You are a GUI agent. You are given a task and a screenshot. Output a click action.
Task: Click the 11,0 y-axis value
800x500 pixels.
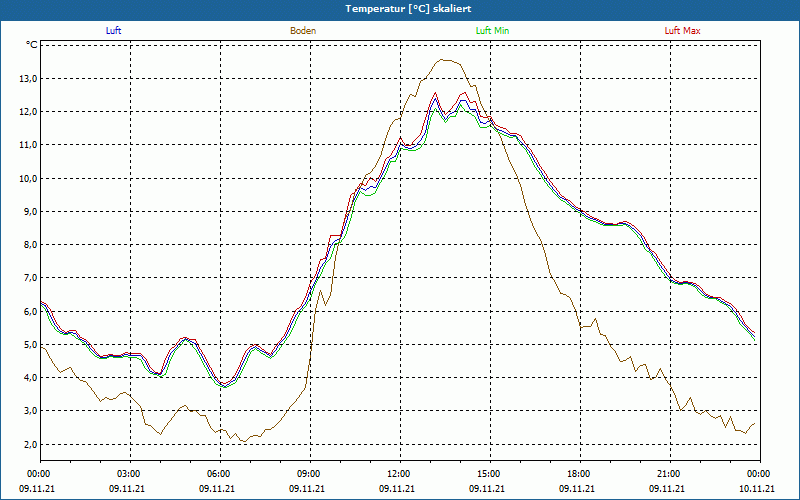pyautogui.click(x=29, y=145)
